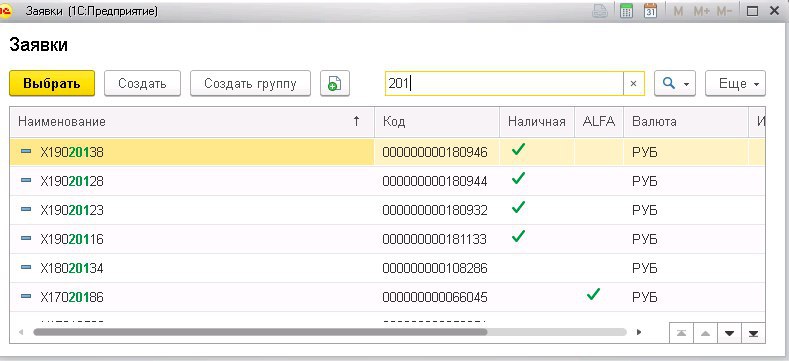Open the magnifier search dropdown
This screenshot has width=789, height=361.
tap(674, 83)
